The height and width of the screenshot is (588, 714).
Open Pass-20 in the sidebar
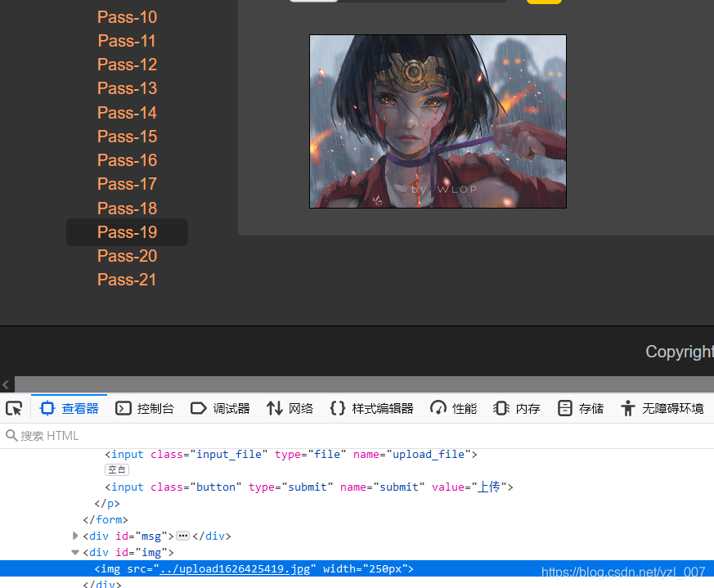pyautogui.click(x=127, y=255)
